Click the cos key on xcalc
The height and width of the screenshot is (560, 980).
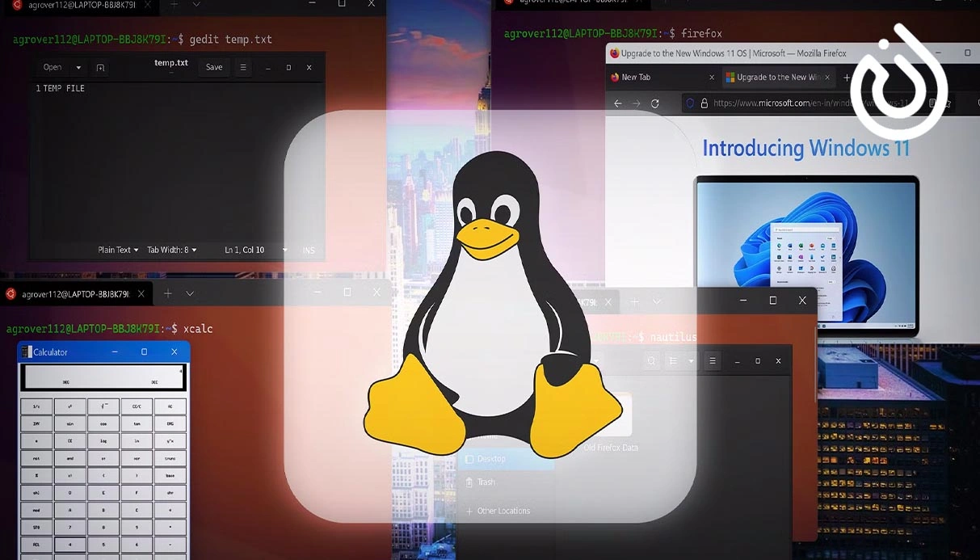click(x=103, y=423)
